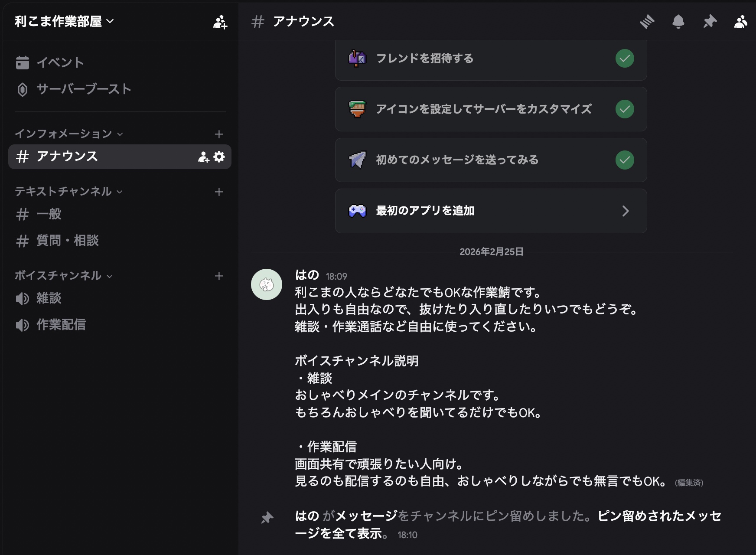Click checkmark on フレンドを招待する

pos(624,59)
